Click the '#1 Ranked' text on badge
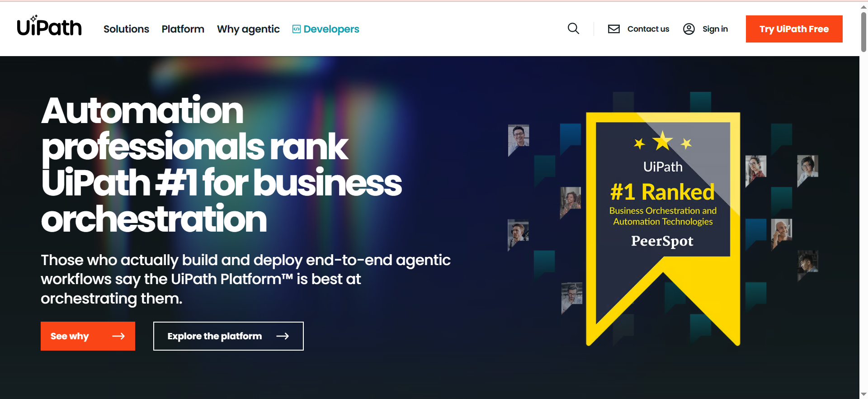The image size is (868, 399). click(x=662, y=192)
